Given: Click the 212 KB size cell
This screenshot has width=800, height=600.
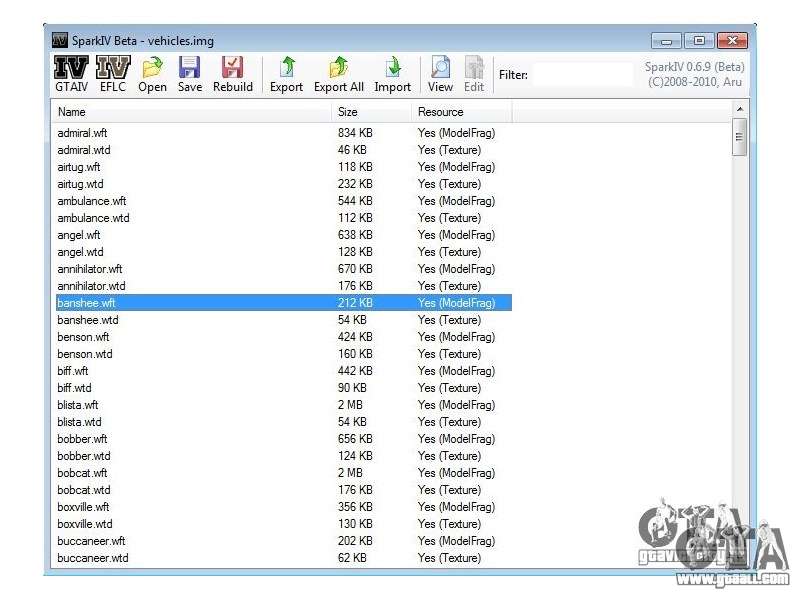Looking at the screenshot, I should pos(355,303).
